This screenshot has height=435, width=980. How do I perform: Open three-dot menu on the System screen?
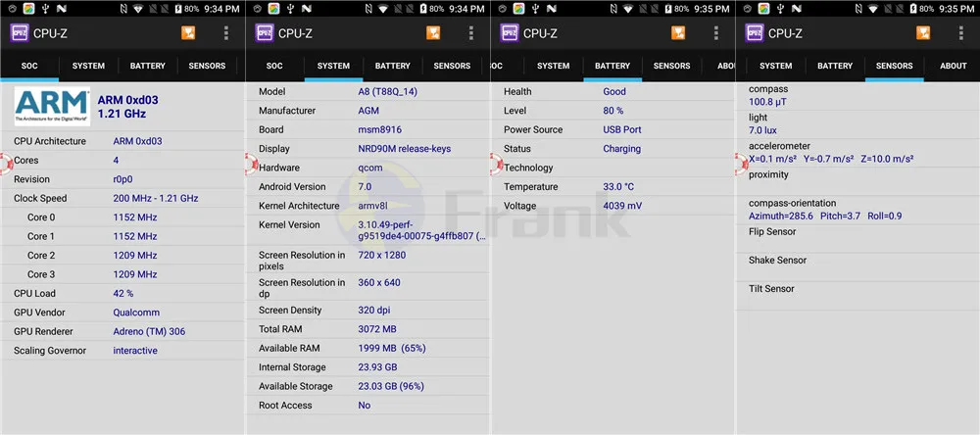pos(471,32)
